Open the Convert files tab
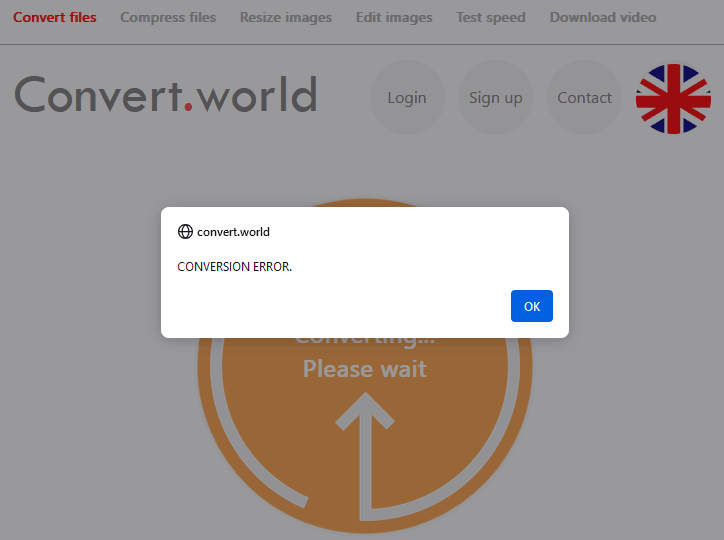 click(54, 17)
